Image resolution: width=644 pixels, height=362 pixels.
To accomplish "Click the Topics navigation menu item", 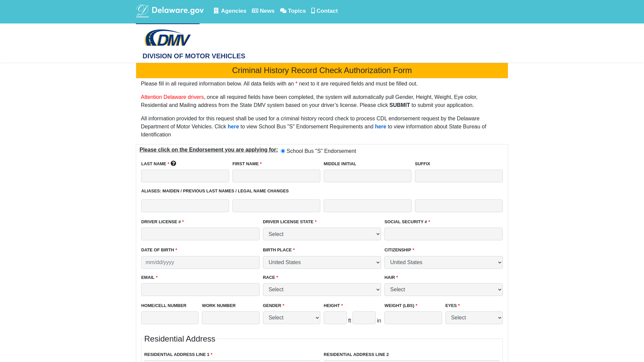I will tap(293, 11).
